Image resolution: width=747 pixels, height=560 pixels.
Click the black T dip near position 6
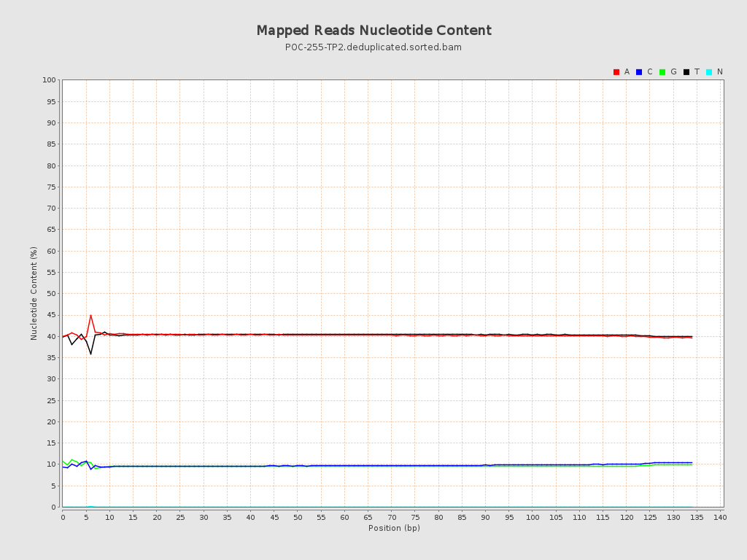91,354
